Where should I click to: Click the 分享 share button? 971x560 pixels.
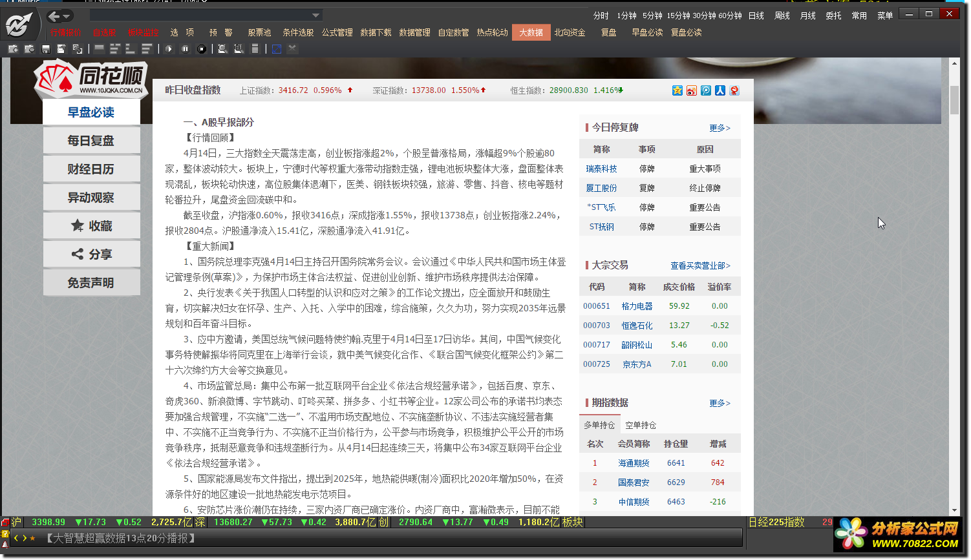click(91, 254)
